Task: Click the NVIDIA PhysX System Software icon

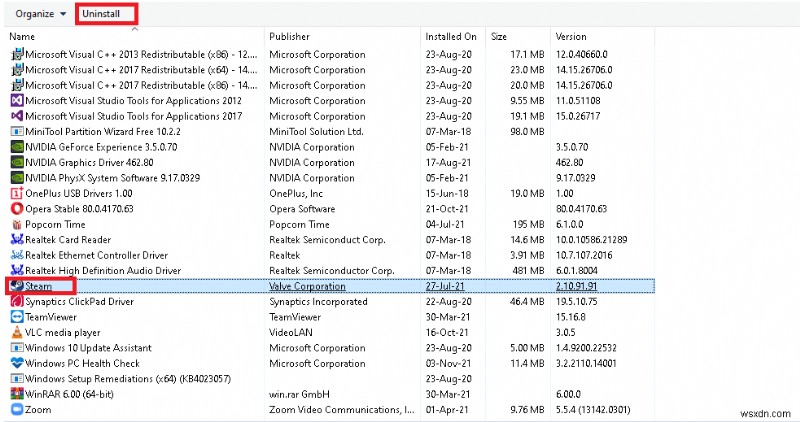Action: click(17, 178)
